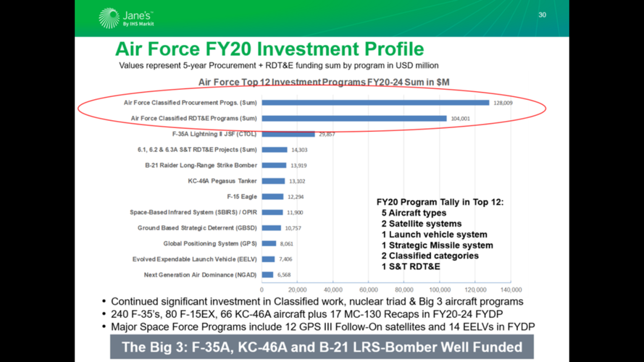
Task: Select the 'Air Force FY20 Investment Profile' title
Action: 269,49
